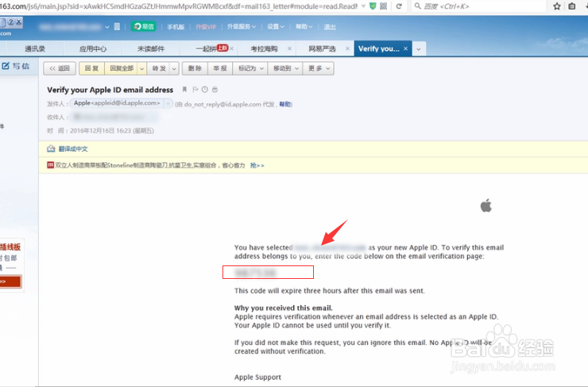Click the 举报 report button

(x=220, y=68)
